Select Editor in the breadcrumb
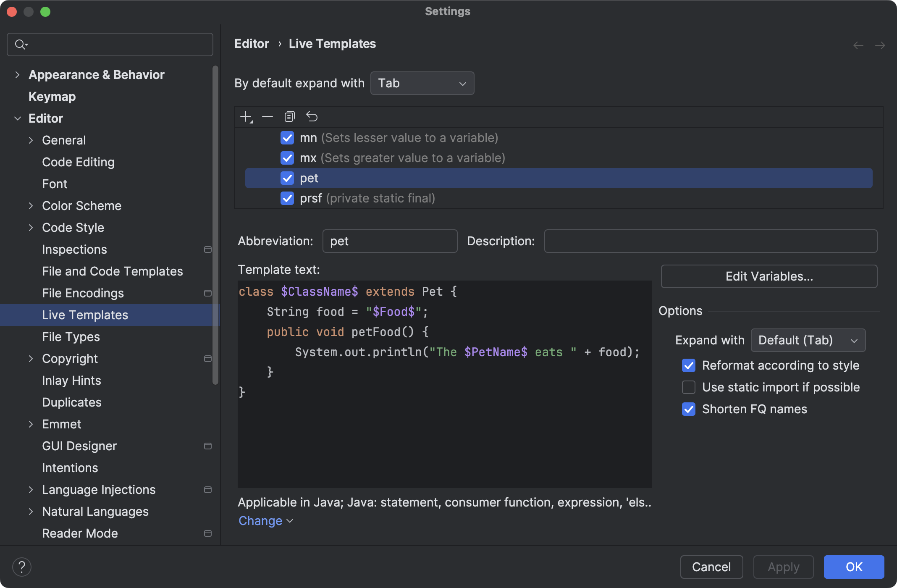The image size is (897, 588). [x=252, y=43]
